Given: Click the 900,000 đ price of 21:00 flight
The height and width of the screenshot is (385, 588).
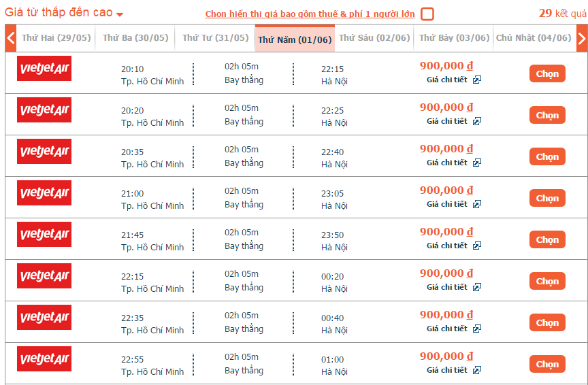Looking at the screenshot, I should click(446, 190).
